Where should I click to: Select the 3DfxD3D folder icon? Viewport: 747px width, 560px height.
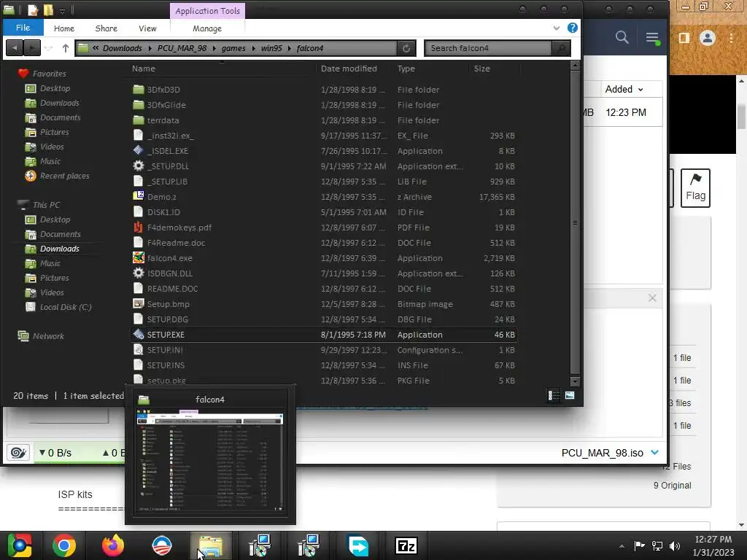click(x=138, y=90)
